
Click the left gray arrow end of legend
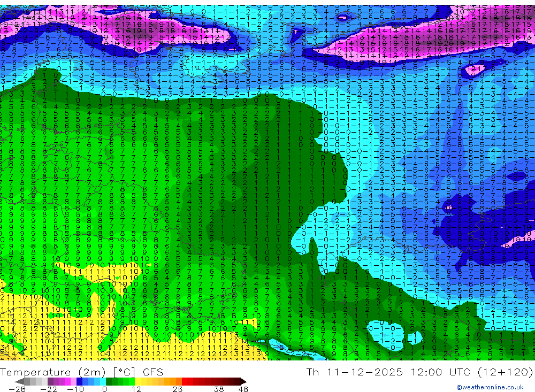19,381
